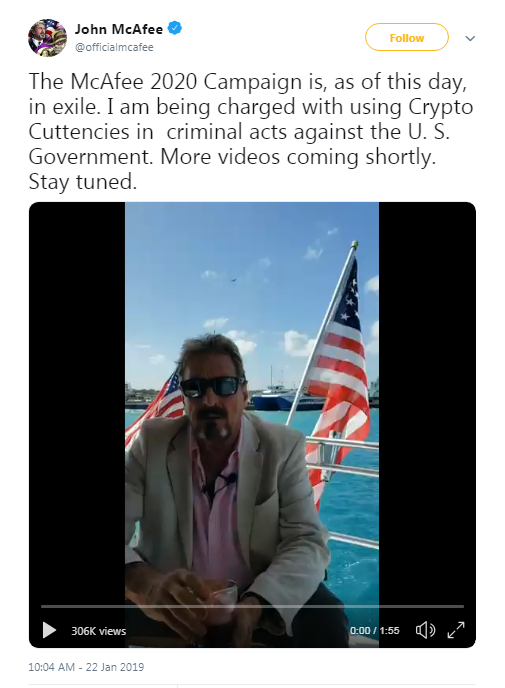
Task: Open John McAfee's round profile avatar
Action: click(x=47, y=38)
